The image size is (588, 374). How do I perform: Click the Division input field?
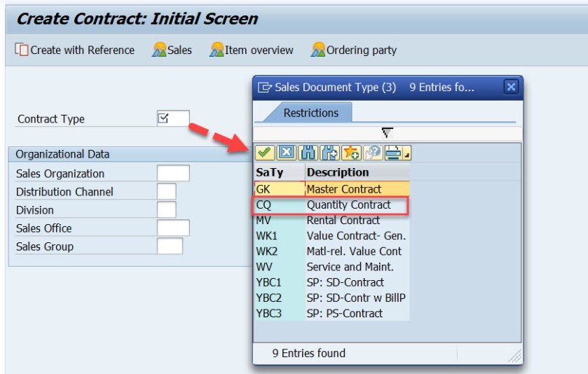(167, 209)
